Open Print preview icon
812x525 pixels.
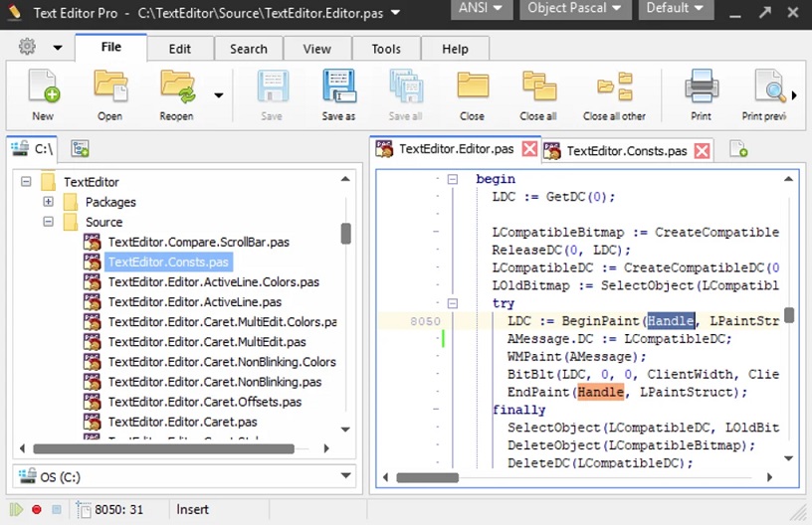click(x=769, y=86)
